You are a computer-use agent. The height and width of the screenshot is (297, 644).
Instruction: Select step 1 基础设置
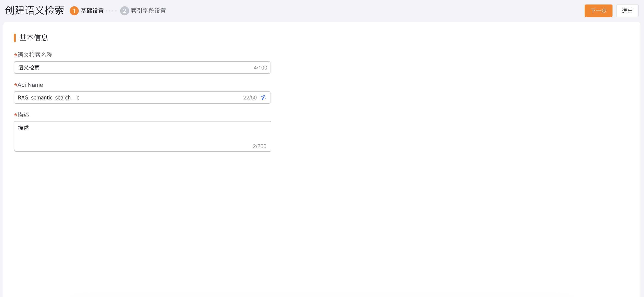pyautogui.click(x=87, y=11)
